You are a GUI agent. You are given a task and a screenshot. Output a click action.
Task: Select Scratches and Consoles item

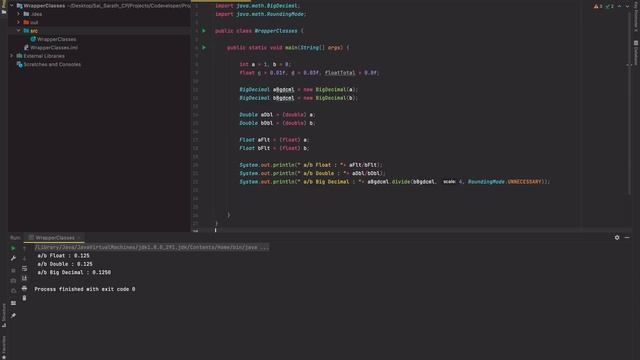coord(49,64)
